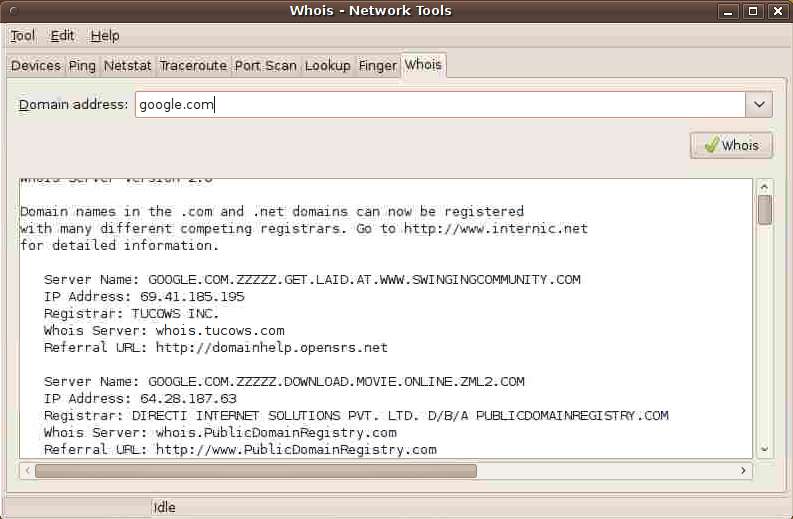The width and height of the screenshot is (793, 519).
Task: Click the text 'Registrar: TUCOWS INC.'
Action: tap(131, 314)
